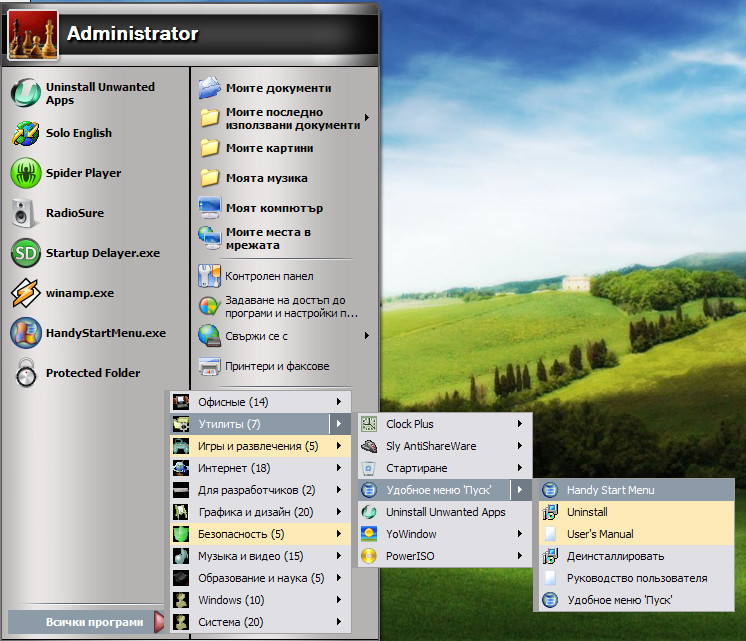
Task: Open Моите документи folder
Action: (x=278, y=88)
